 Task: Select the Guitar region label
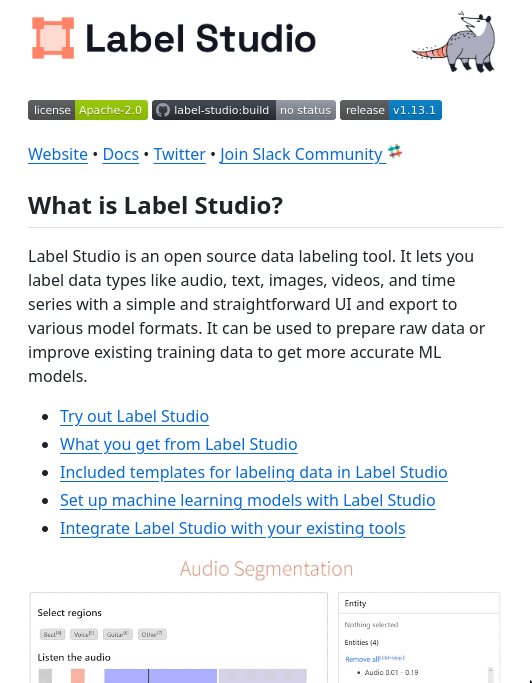tap(118, 634)
